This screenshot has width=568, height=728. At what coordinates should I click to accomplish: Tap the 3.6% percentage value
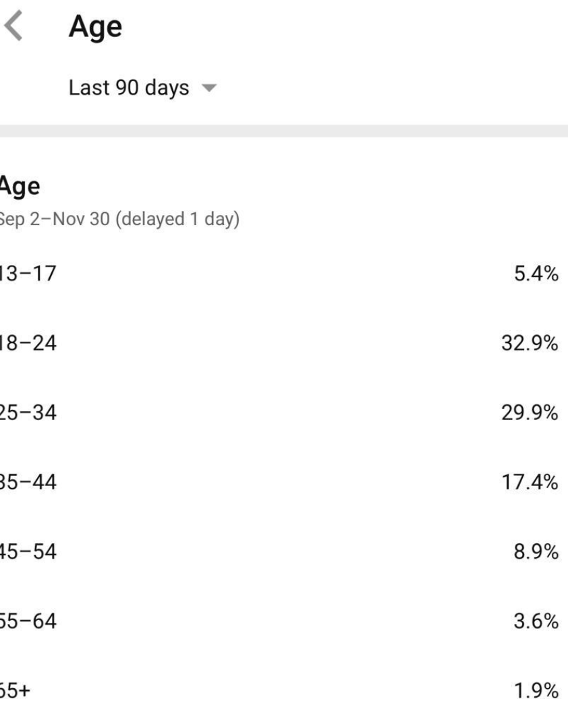[536, 621]
